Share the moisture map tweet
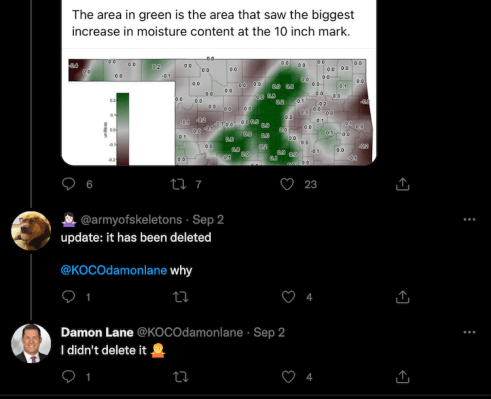 point(402,184)
